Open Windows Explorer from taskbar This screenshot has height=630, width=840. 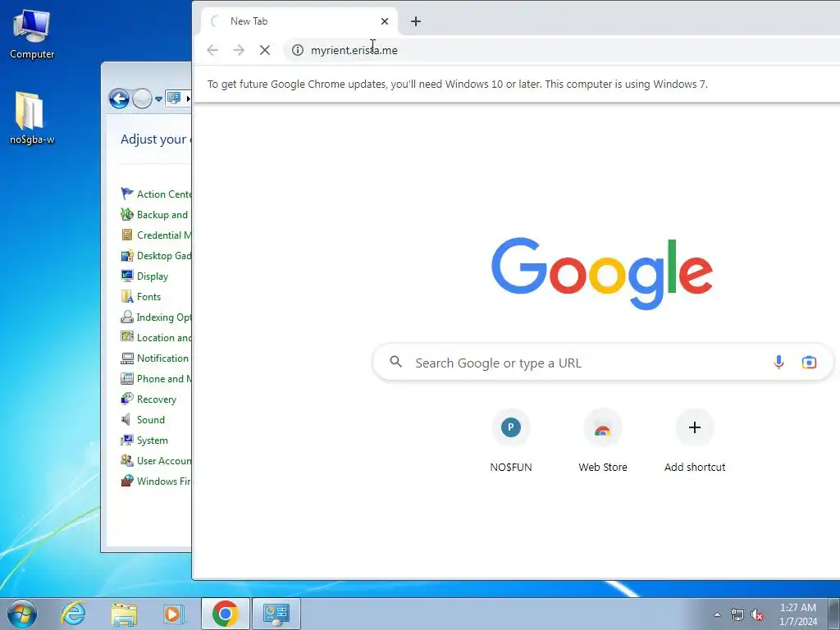point(124,614)
